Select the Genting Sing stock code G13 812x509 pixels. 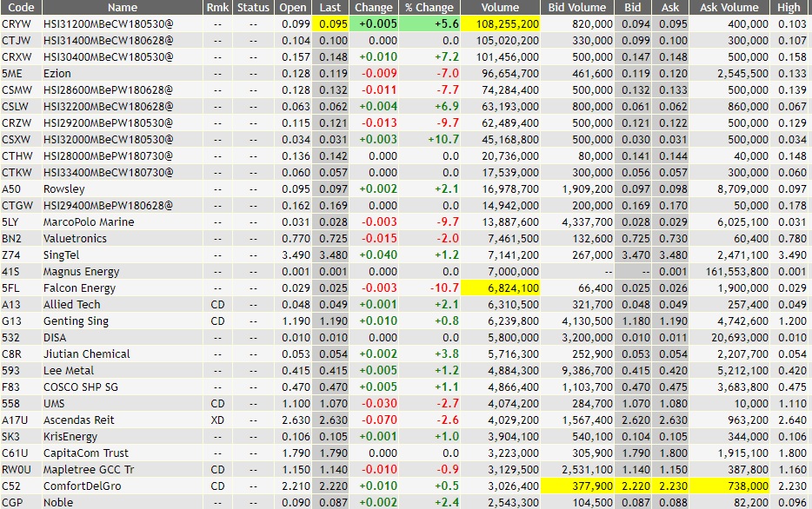(12, 321)
